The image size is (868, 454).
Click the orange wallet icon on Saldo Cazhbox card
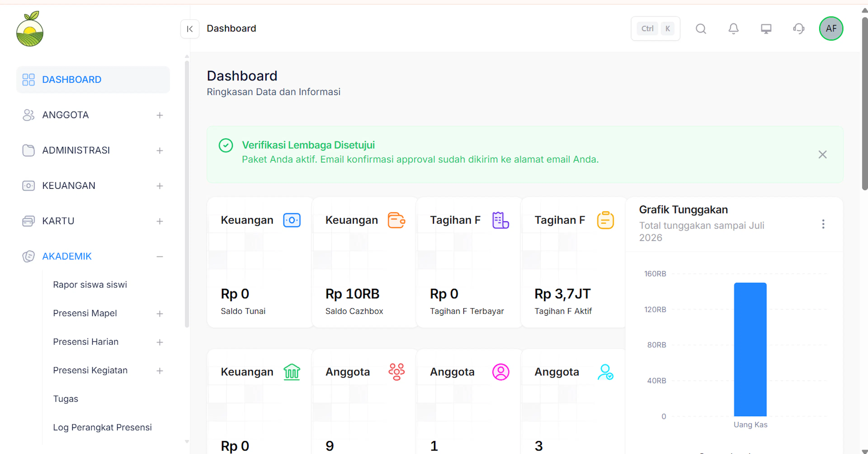point(396,220)
